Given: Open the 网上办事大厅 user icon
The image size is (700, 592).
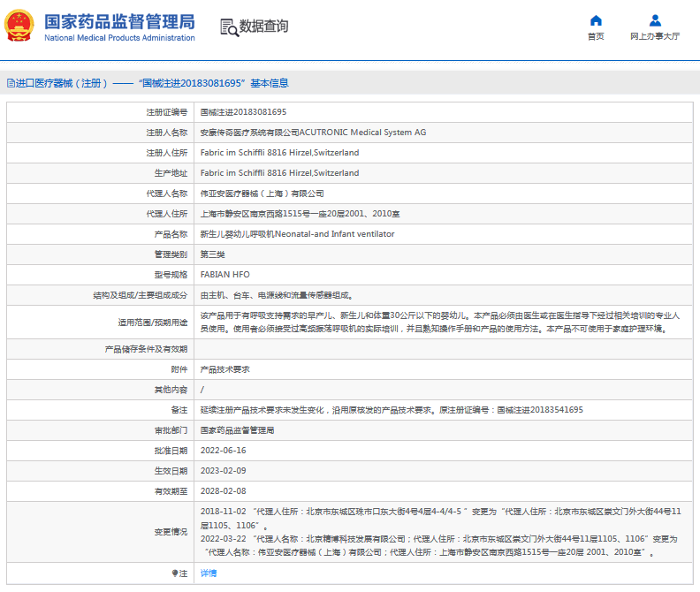Looking at the screenshot, I should point(655,20).
